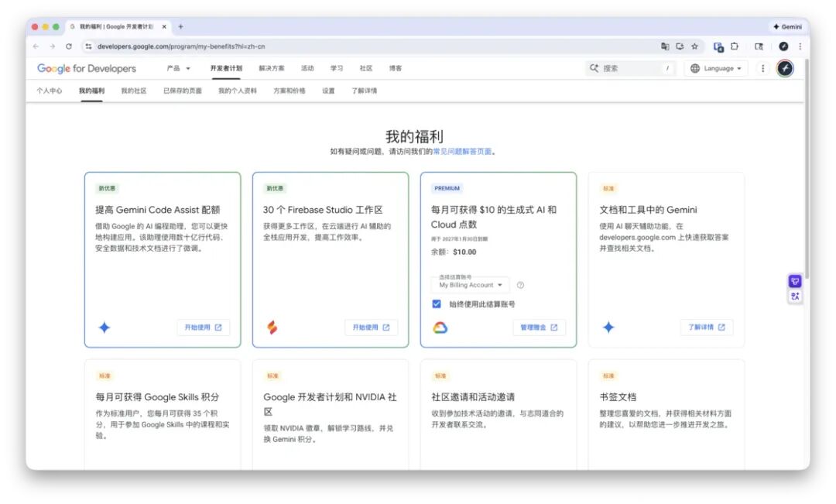Image resolution: width=836 pixels, height=504 pixels.
Task: Click the 搜索 search field
Action: tap(632, 68)
